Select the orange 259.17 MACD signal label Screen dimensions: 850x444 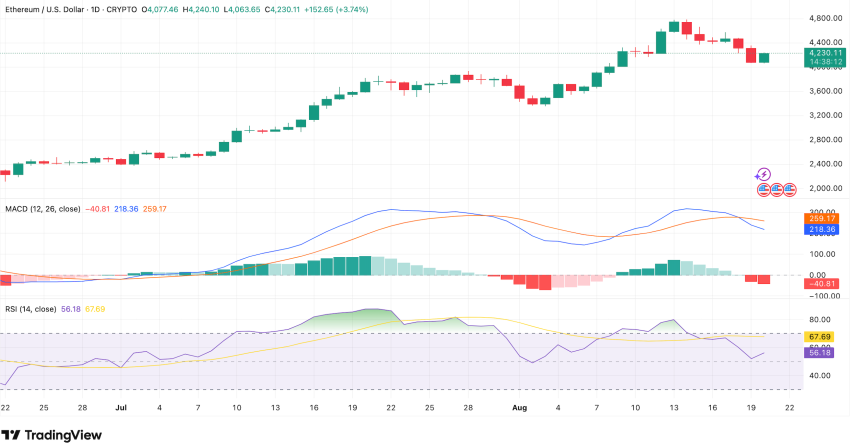tap(823, 218)
